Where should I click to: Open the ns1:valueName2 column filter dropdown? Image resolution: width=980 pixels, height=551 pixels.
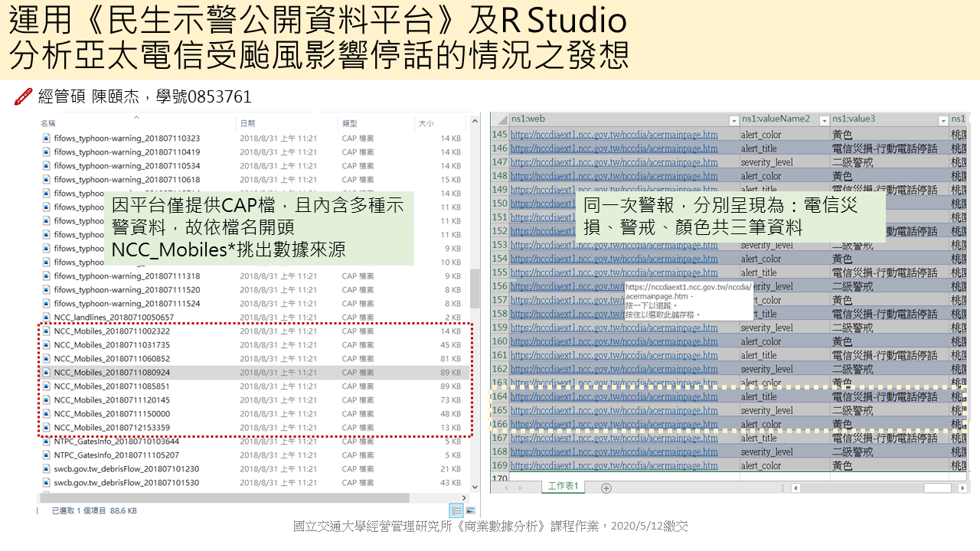pyautogui.click(x=824, y=120)
